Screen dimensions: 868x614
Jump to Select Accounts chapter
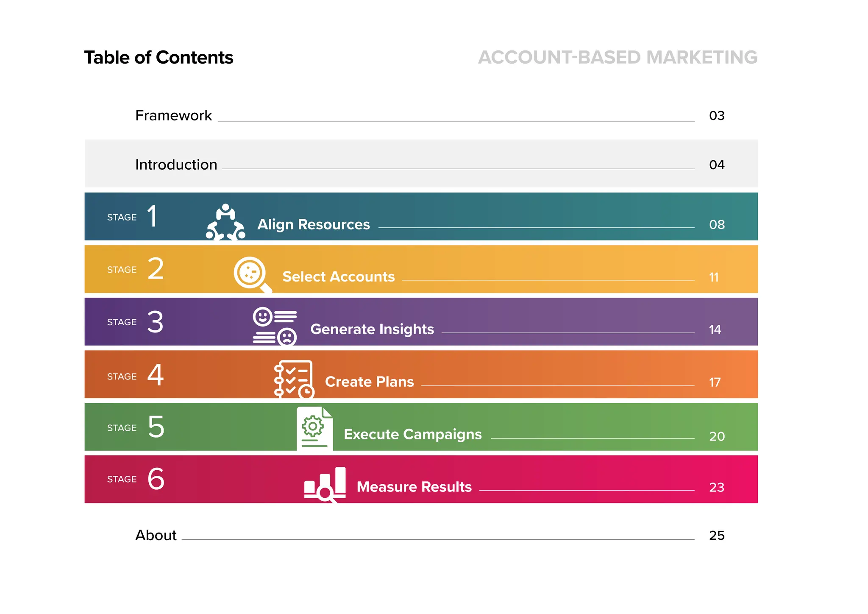(x=338, y=276)
